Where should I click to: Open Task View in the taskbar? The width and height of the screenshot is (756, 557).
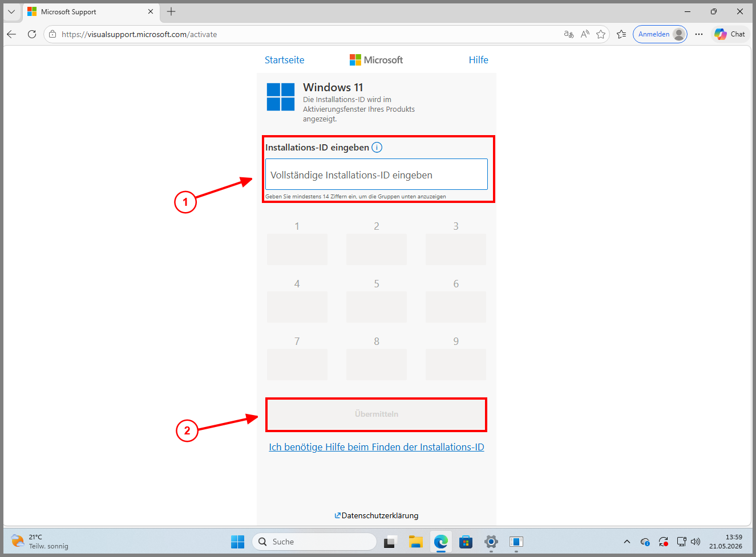coord(390,542)
